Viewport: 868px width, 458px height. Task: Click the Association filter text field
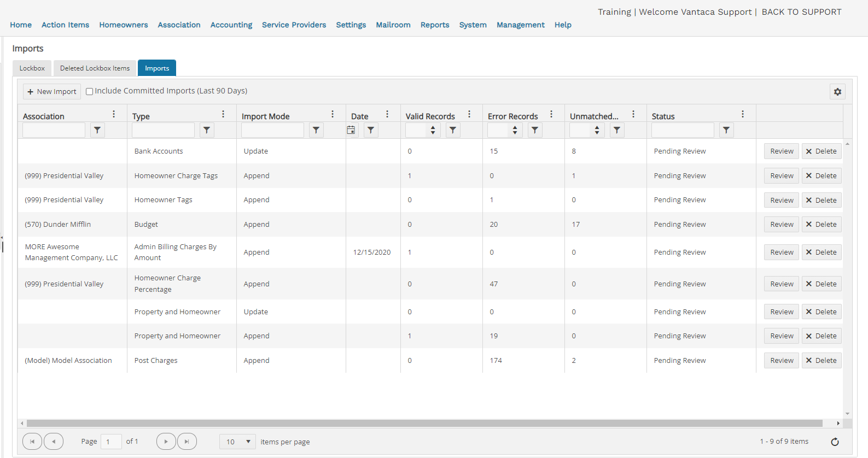[x=54, y=130]
